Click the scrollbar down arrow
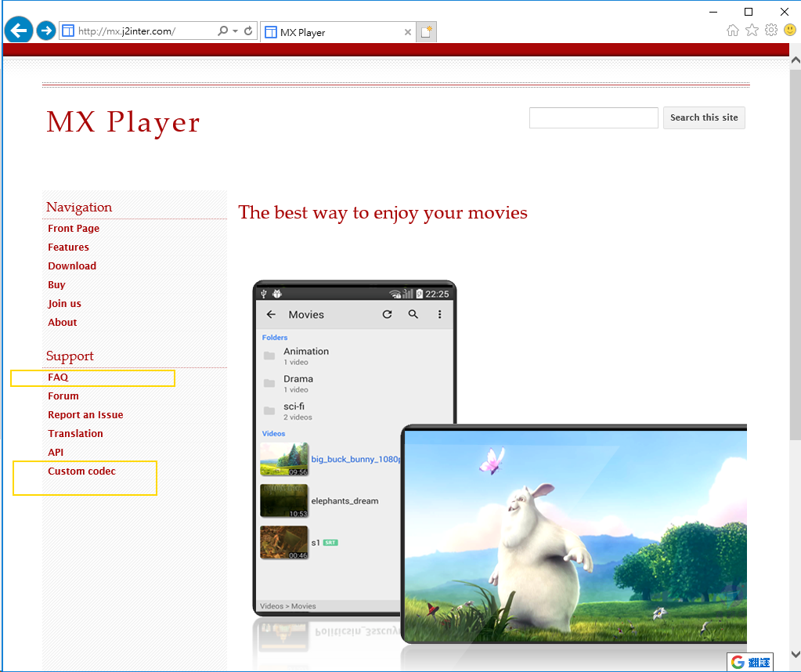 795,654
